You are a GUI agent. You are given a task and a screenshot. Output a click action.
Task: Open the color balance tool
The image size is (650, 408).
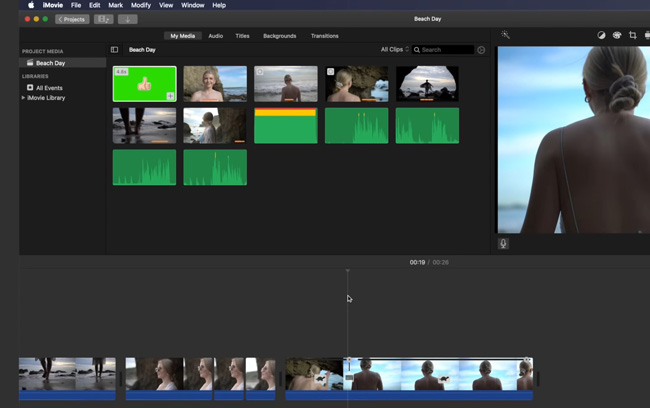tap(601, 35)
